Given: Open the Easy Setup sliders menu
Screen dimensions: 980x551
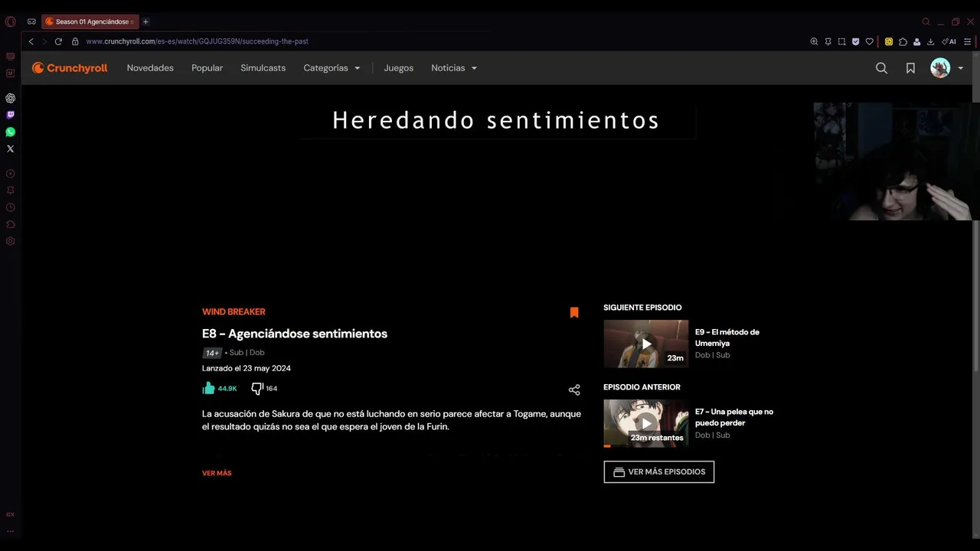Looking at the screenshot, I should pos(968,41).
